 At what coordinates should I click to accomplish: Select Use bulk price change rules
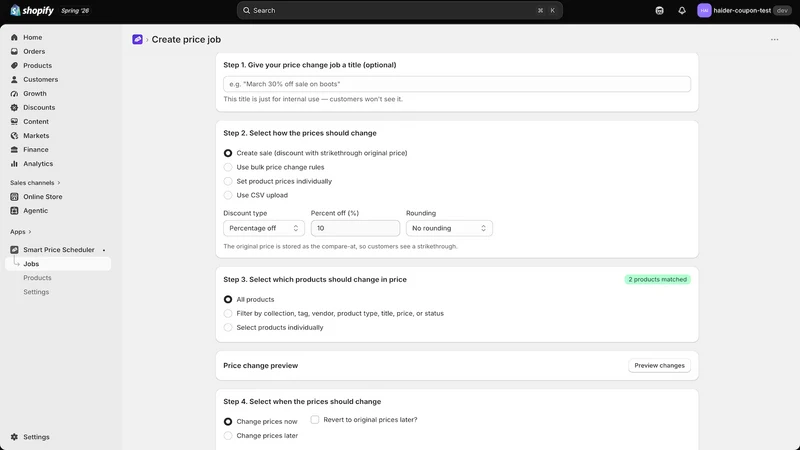[x=228, y=167]
